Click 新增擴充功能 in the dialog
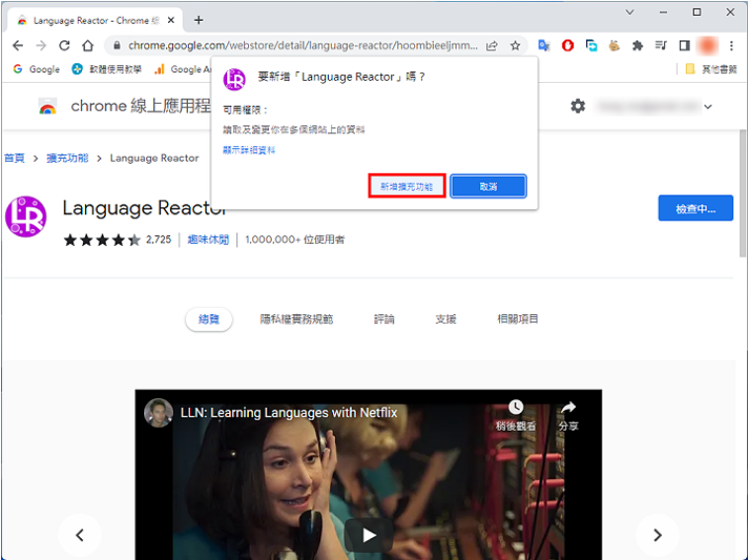The height and width of the screenshot is (560, 748). [x=407, y=186]
